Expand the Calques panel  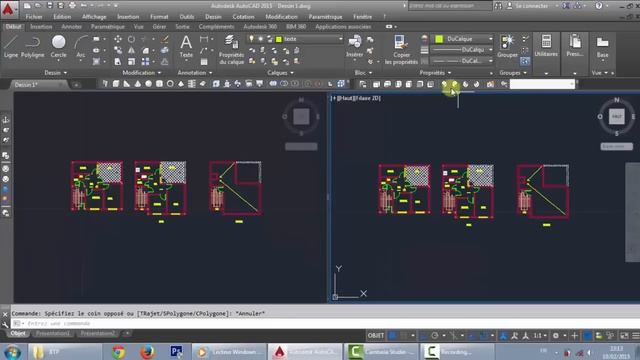[x=280, y=73]
